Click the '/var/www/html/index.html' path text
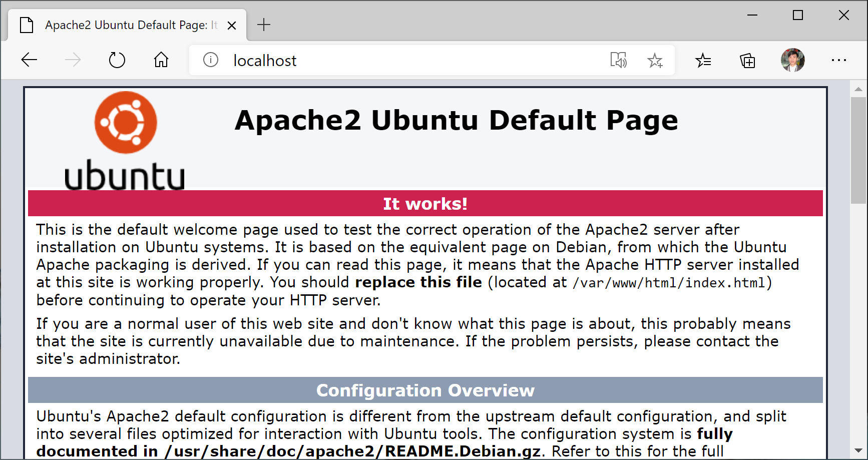Viewport: 868px width, 460px height. pos(670,283)
